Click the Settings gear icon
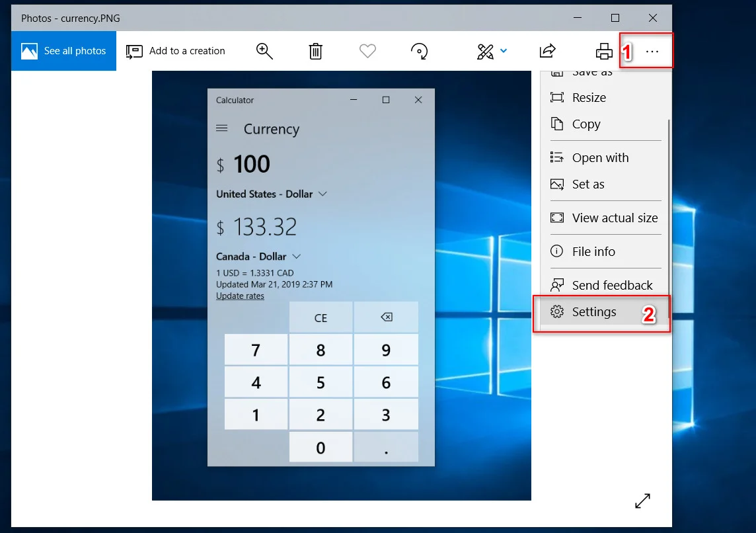756x533 pixels. coord(557,311)
